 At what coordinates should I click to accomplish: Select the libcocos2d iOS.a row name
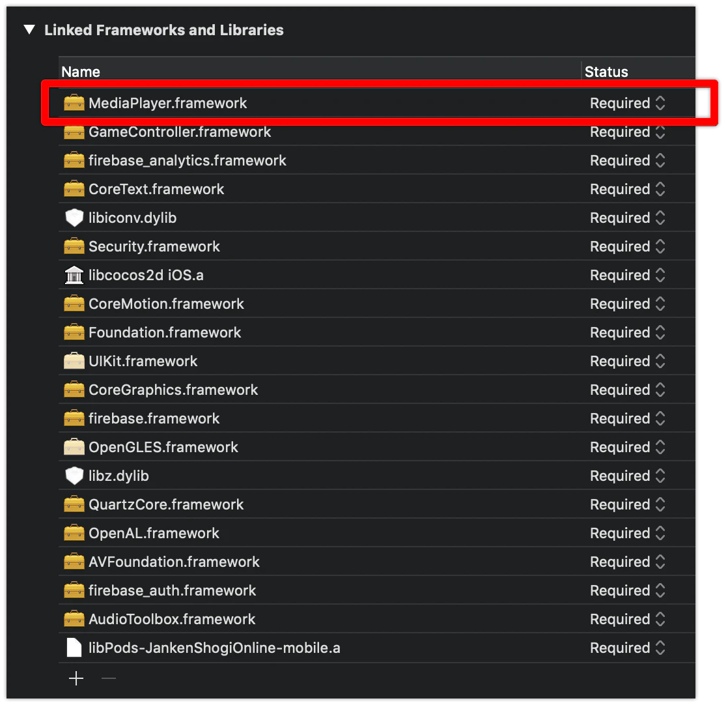(x=147, y=275)
